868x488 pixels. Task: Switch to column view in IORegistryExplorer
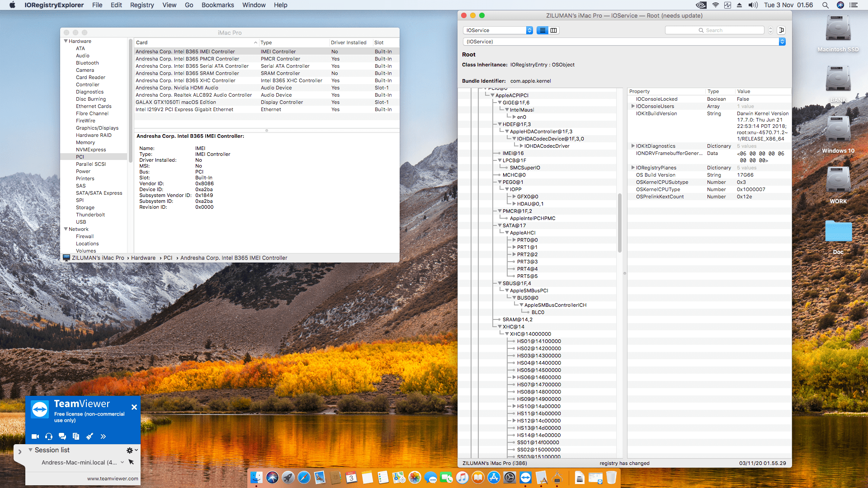pos(554,30)
